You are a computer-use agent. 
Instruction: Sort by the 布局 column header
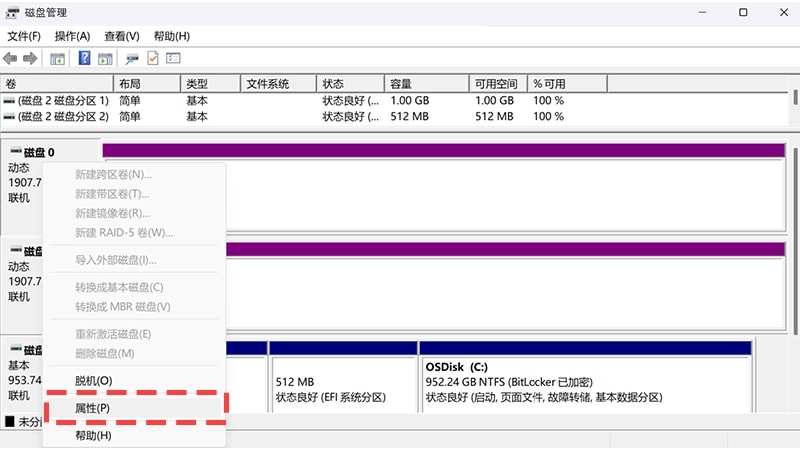(147, 84)
